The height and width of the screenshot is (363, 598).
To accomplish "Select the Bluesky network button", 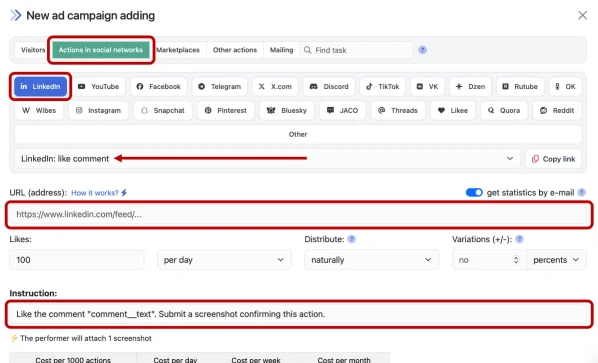I will click(287, 111).
